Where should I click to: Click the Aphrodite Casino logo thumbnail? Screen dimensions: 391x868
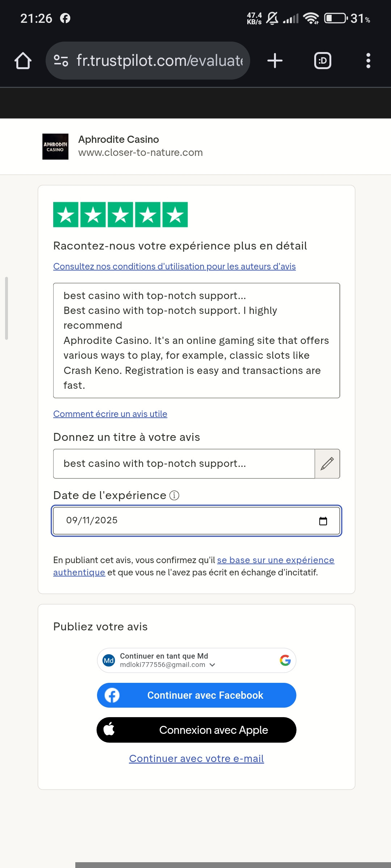(55, 146)
